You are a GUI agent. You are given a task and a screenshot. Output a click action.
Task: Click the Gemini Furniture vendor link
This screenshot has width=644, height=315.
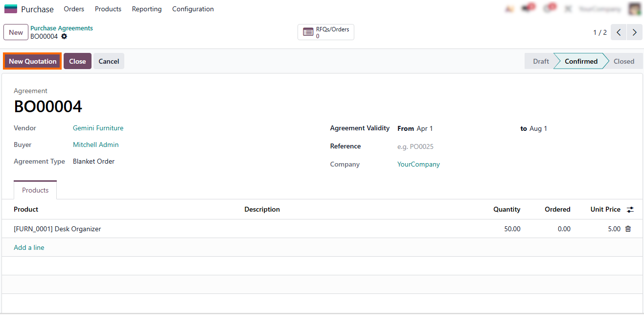pos(98,128)
